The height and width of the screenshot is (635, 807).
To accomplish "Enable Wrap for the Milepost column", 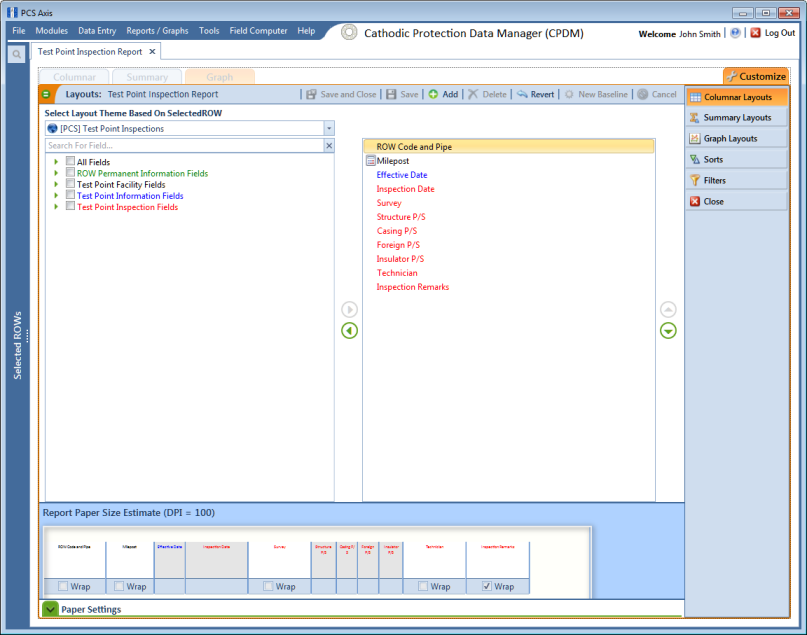I will coord(119,586).
